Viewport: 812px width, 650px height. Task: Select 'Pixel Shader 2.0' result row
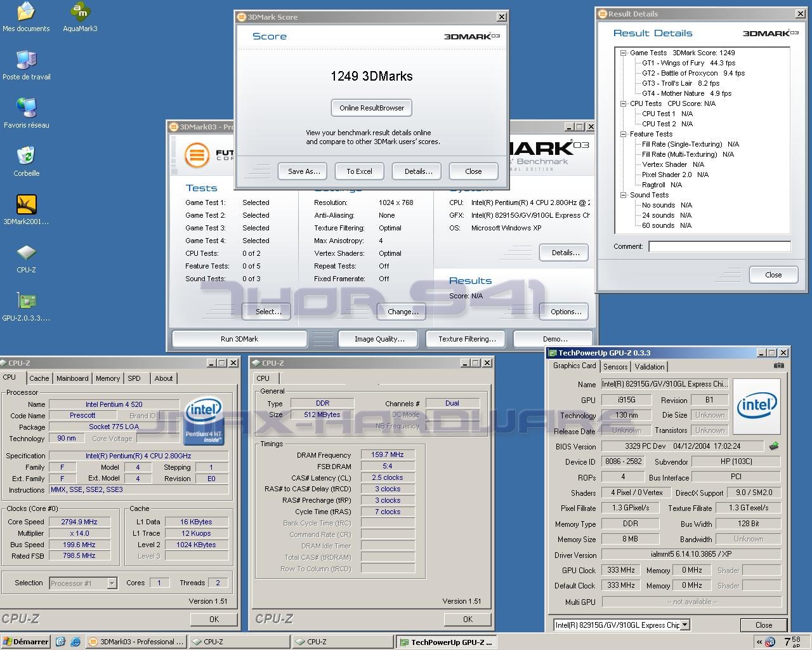[675, 175]
